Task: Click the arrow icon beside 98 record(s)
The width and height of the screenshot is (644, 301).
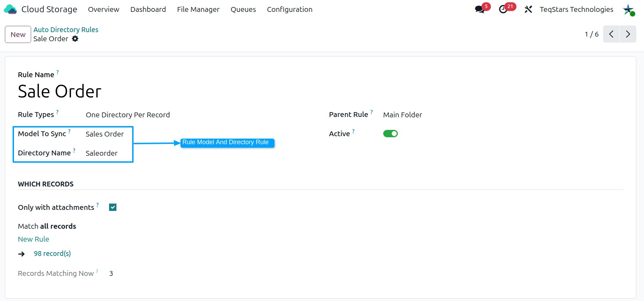Action: click(x=21, y=254)
